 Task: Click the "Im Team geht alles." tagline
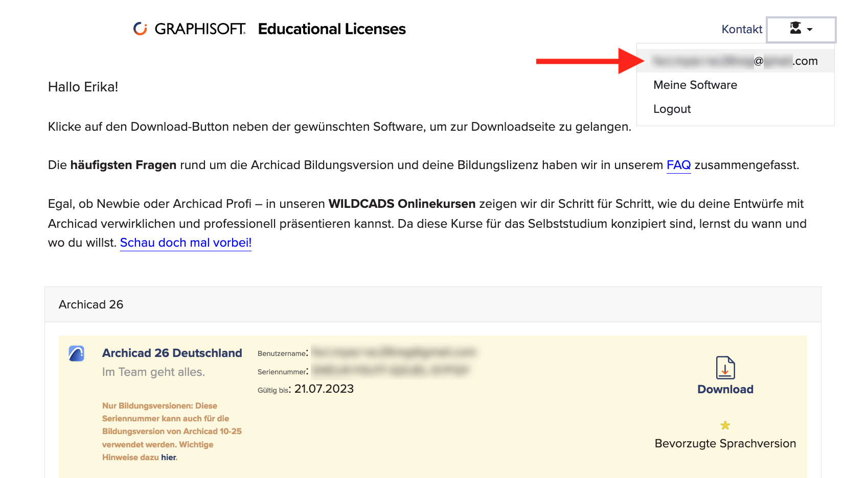153,372
